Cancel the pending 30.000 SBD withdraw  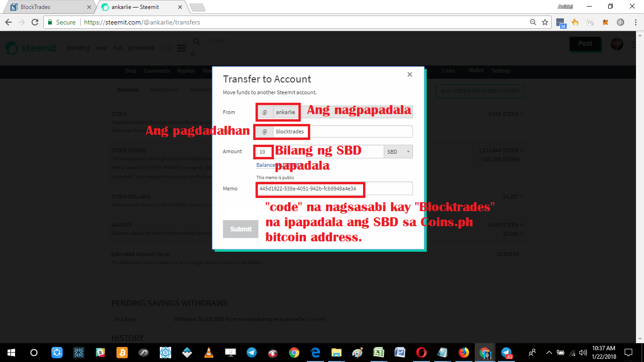pos(316,319)
